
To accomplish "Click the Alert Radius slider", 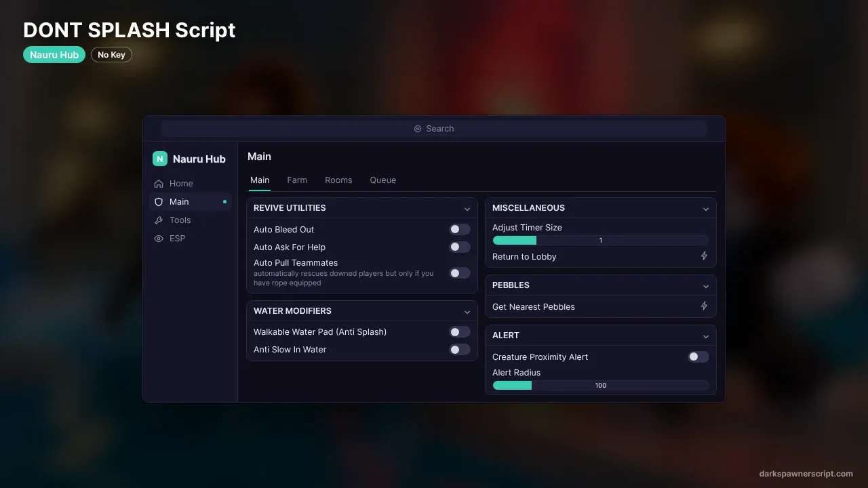I will click(x=601, y=386).
